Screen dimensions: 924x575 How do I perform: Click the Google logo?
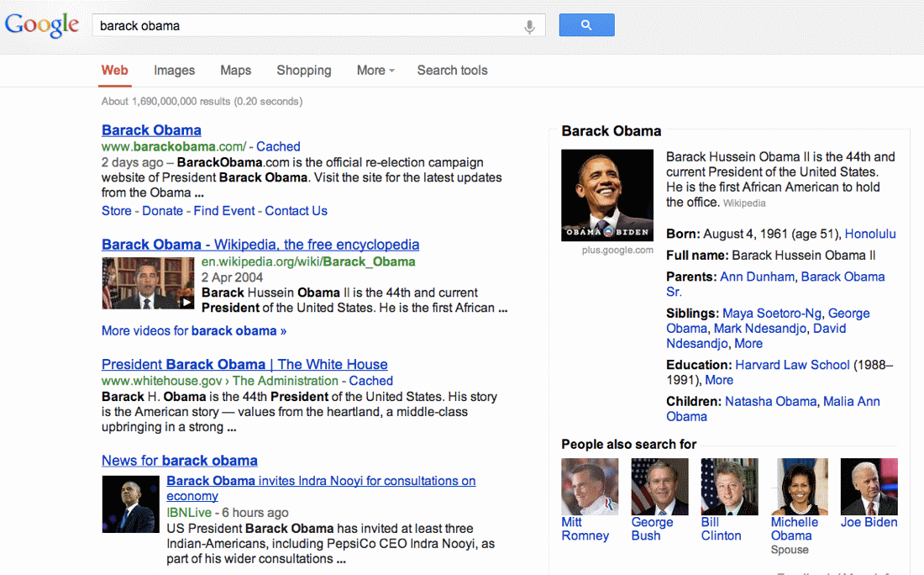(42, 25)
